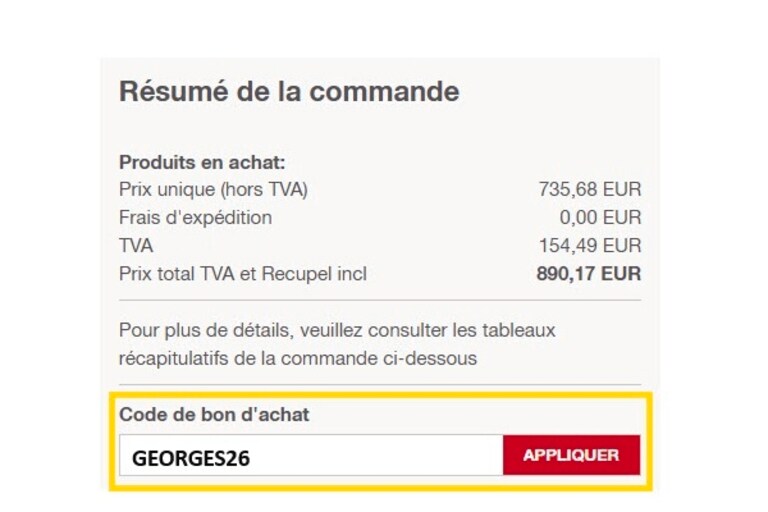768x512 pixels.
Task: Click the "Frais d'expédition" label
Action: (x=195, y=217)
